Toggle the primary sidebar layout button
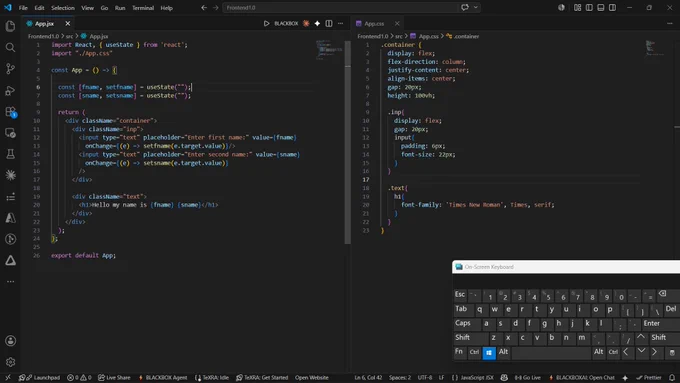The image size is (680, 383). (x=589, y=7)
